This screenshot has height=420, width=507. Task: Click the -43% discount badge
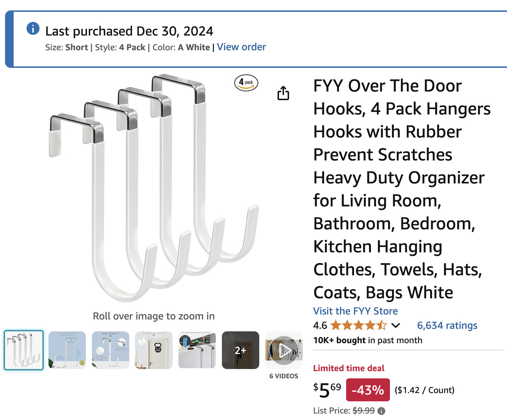coord(368,390)
